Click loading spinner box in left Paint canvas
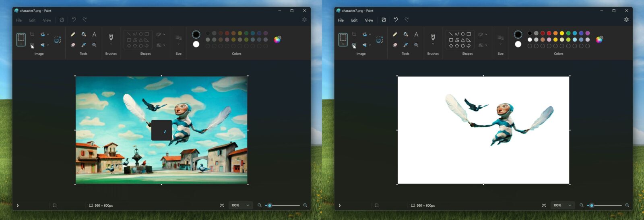This screenshot has width=644, height=220. click(x=161, y=130)
